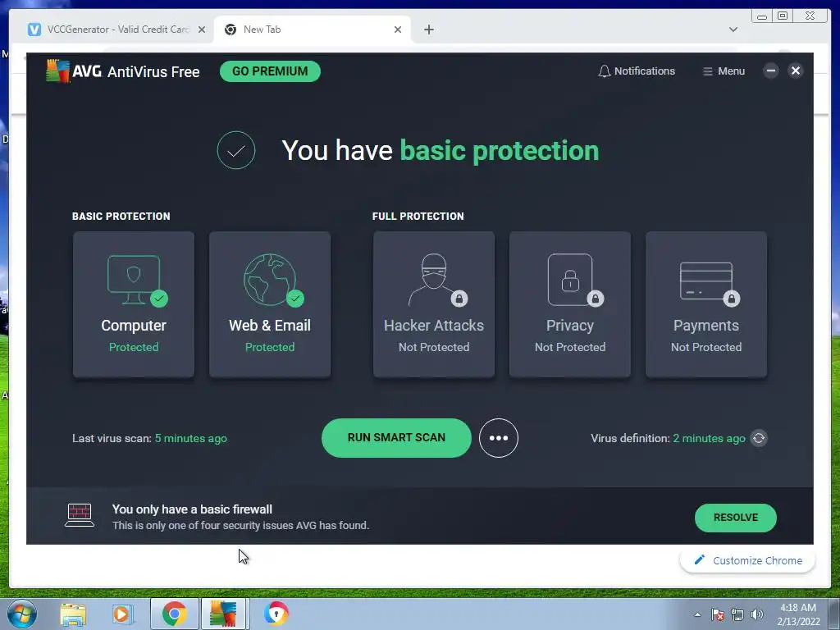
Task: Close the VCCGenerator tab
Action: [x=202, y=30]
